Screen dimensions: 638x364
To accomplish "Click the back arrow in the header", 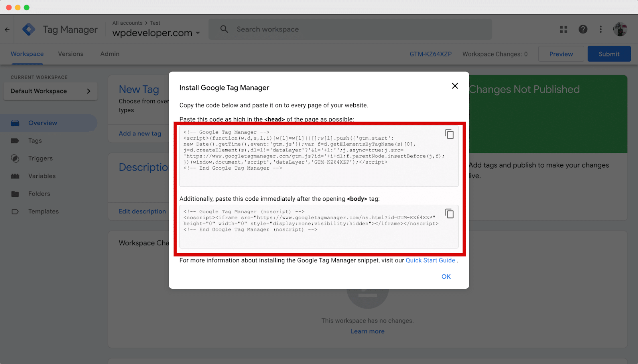I will pos(7,29).
